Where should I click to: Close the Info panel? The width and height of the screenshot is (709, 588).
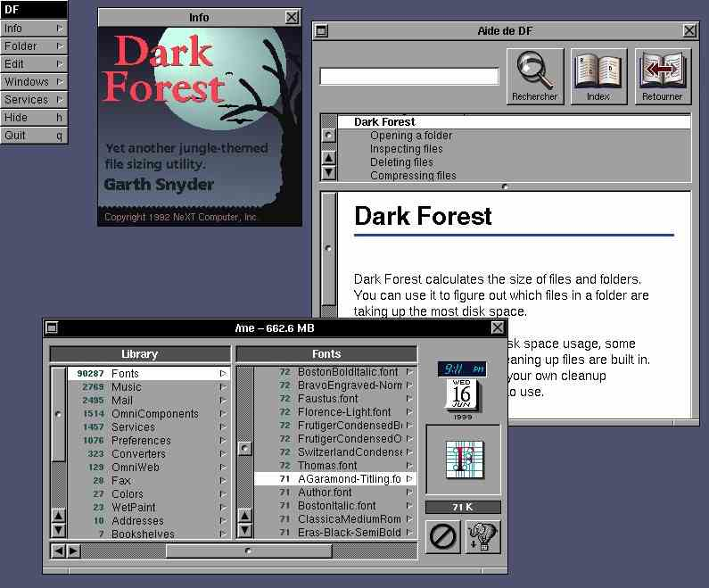click(293, 17)
